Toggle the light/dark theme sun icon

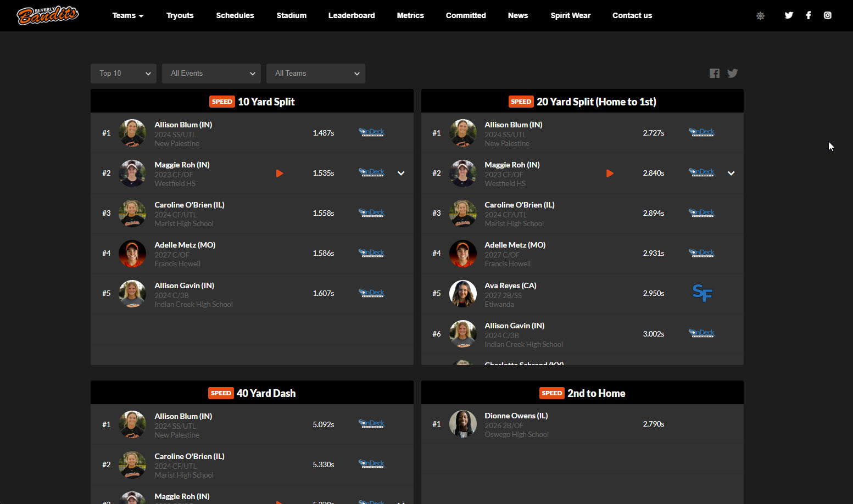760,16
